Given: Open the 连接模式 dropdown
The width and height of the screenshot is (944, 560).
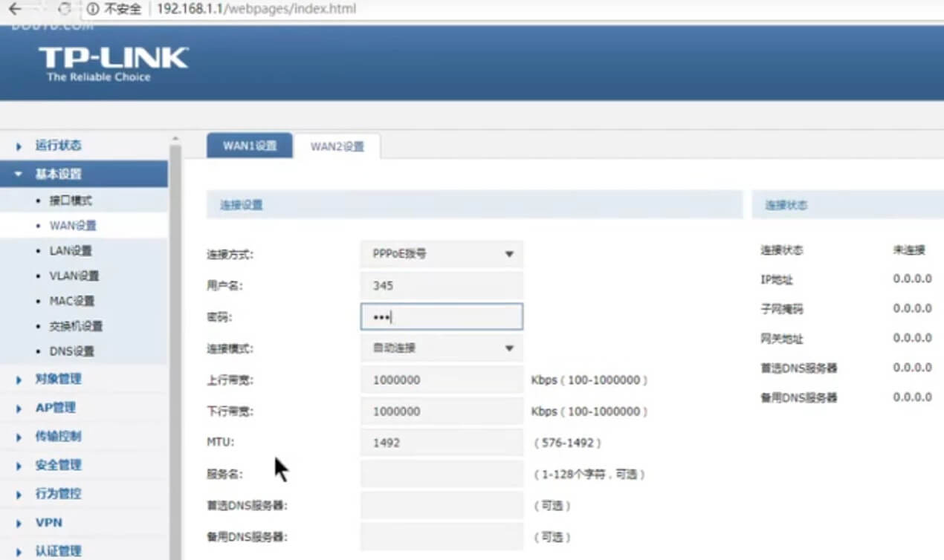Looking at the screenshot, I should click(x=442, y=348).
